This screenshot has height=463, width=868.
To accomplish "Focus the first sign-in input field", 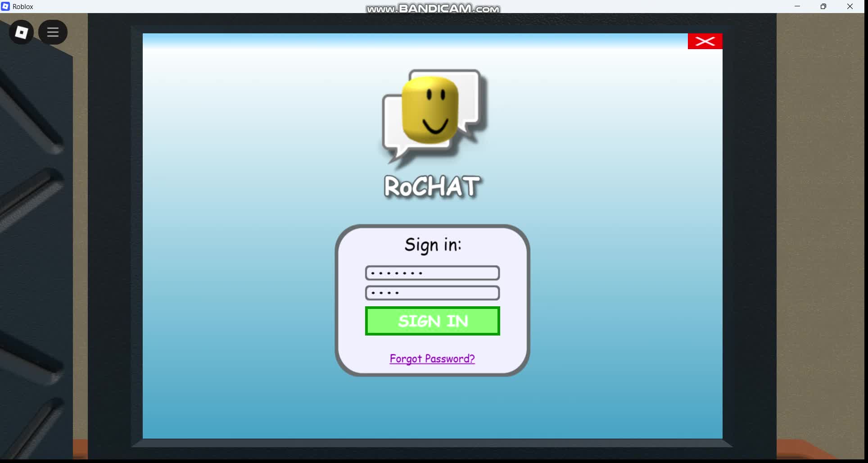I will point(432,273).
